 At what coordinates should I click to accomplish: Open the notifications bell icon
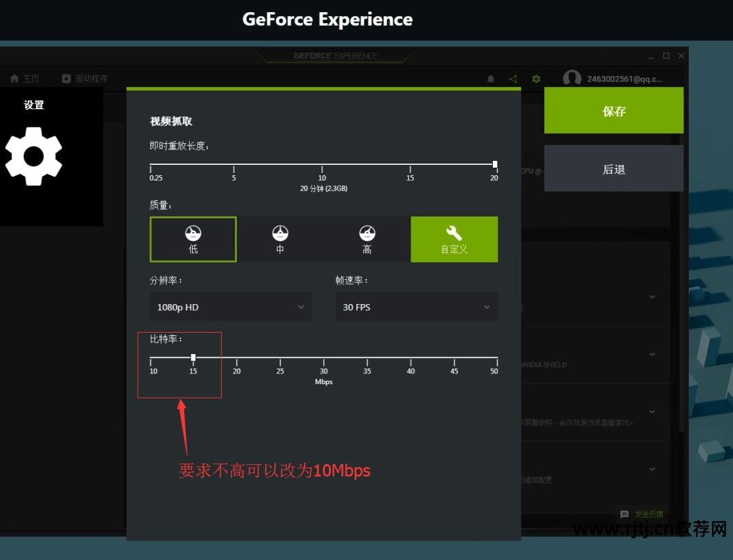[x=491, y=79]
